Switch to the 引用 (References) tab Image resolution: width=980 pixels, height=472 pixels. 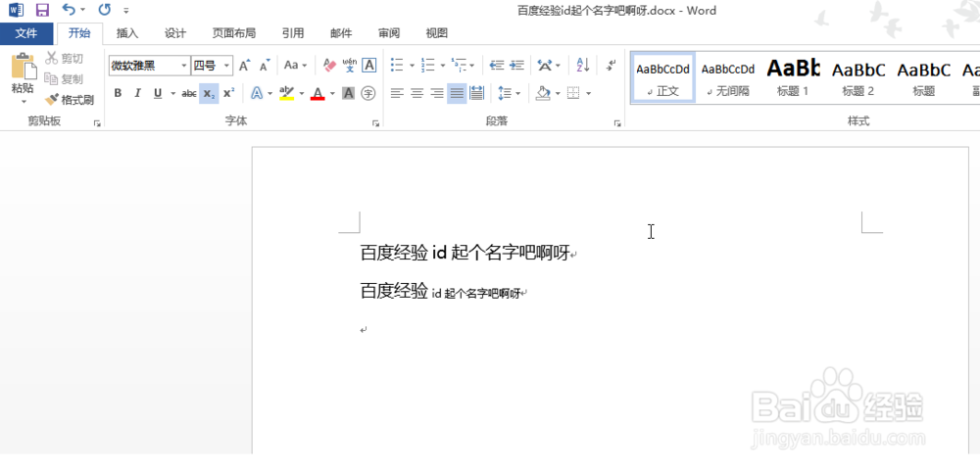coord(292,33)
